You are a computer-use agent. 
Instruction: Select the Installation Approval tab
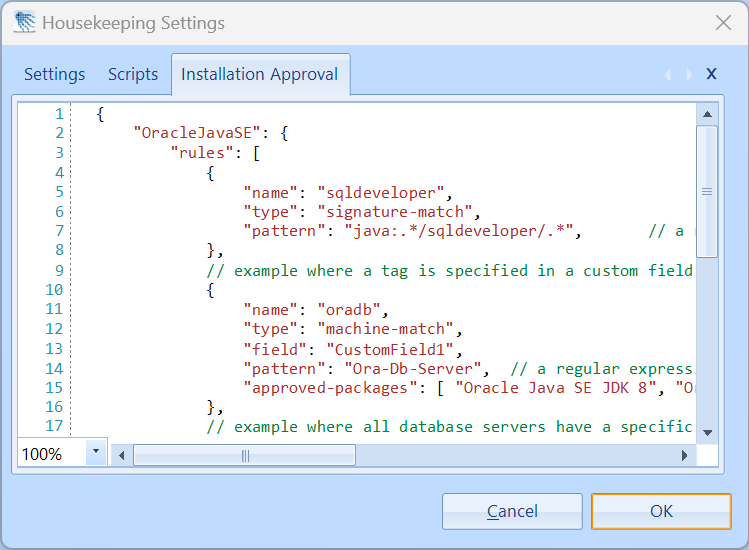click(259, 74)
